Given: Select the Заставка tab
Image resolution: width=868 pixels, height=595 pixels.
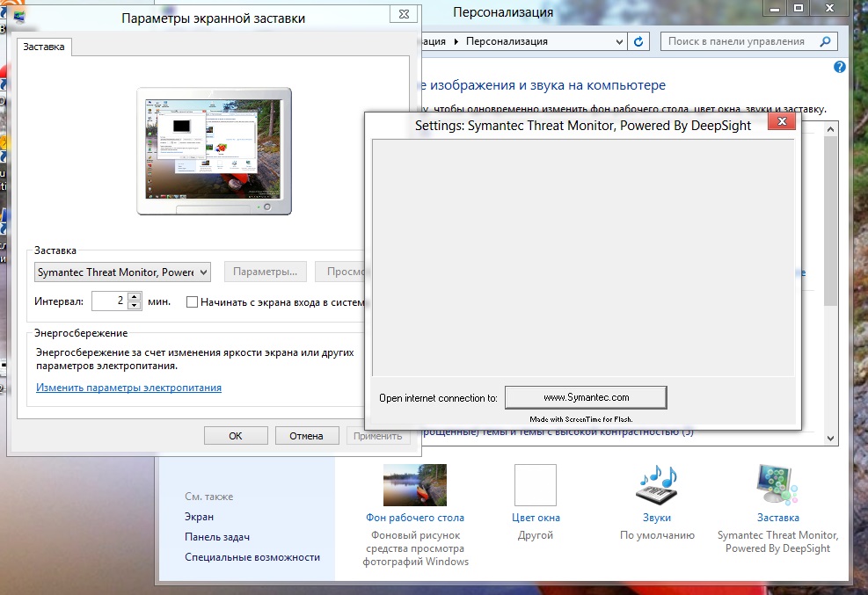Looking at the screenshot, I should coord(44,47).
